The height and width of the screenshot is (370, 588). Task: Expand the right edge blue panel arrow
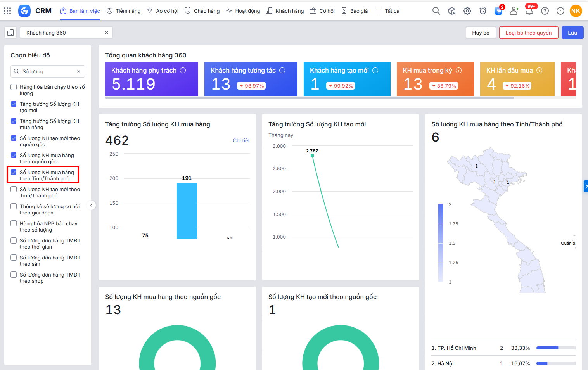pyautogui.click(x=586, y=186)
